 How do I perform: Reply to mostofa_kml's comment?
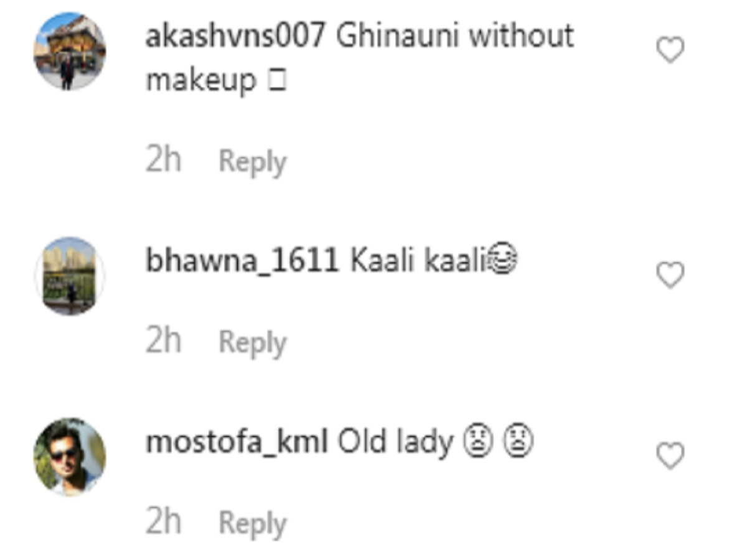tap(252, 523)
